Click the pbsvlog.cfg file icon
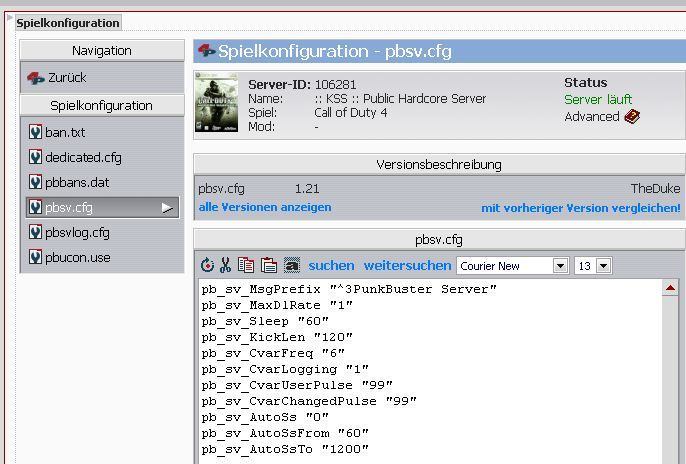This screenshot has width=686, height=464. [x=35, y=232]
